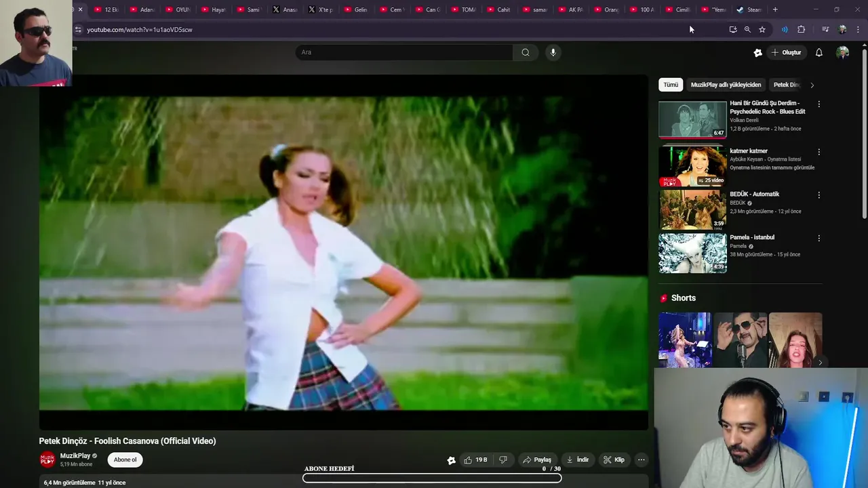This screenshot has height=488, width=868.
Task: Open the BEDÜK Automatik thumbnail 3:59
Action: (x=692, y=209)
